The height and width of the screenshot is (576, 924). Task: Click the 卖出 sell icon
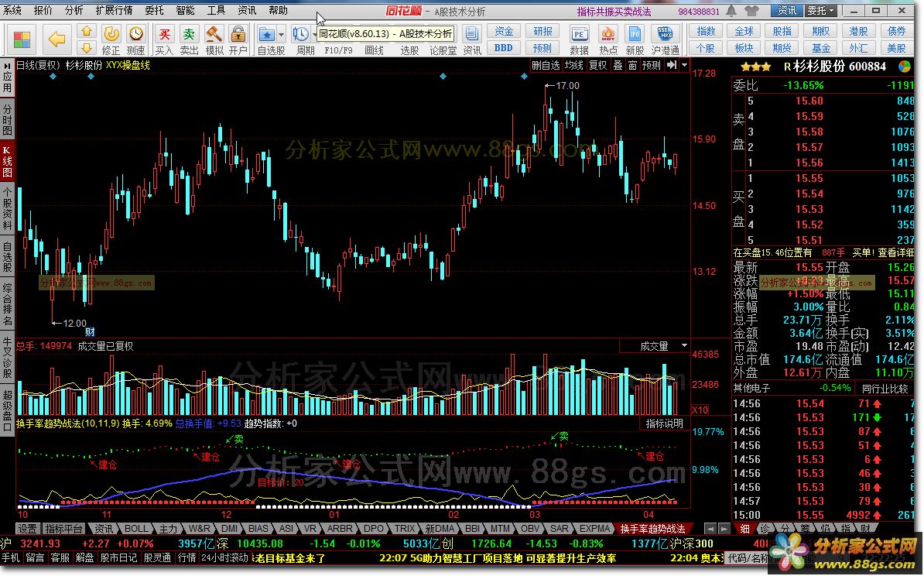(189, 34)
